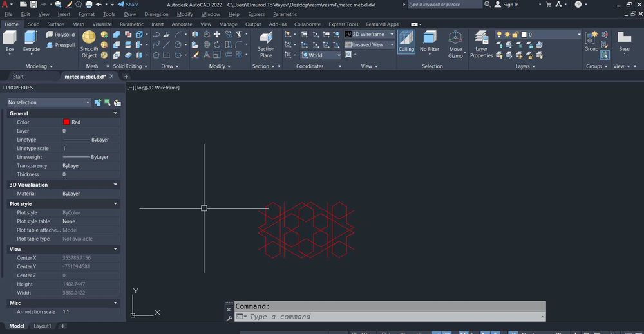Collapse the 3D Visualization section

click(x=115, y=185)
